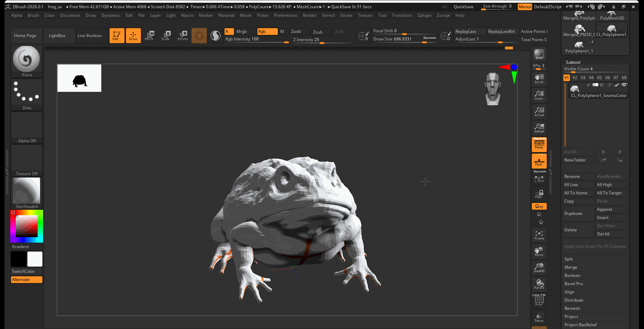The image size is (644, 329).
Task: Select the Rotate transform tool
Action: click(183, 35)
